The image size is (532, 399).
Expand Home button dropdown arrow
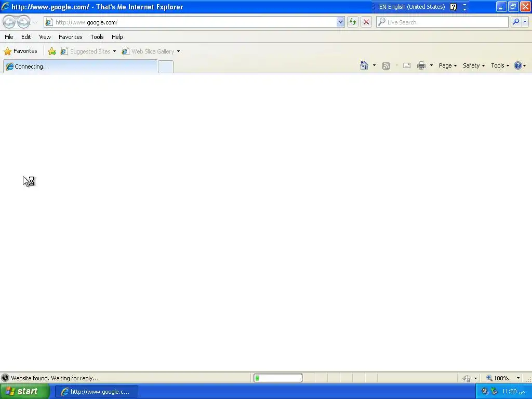point(374,65)
